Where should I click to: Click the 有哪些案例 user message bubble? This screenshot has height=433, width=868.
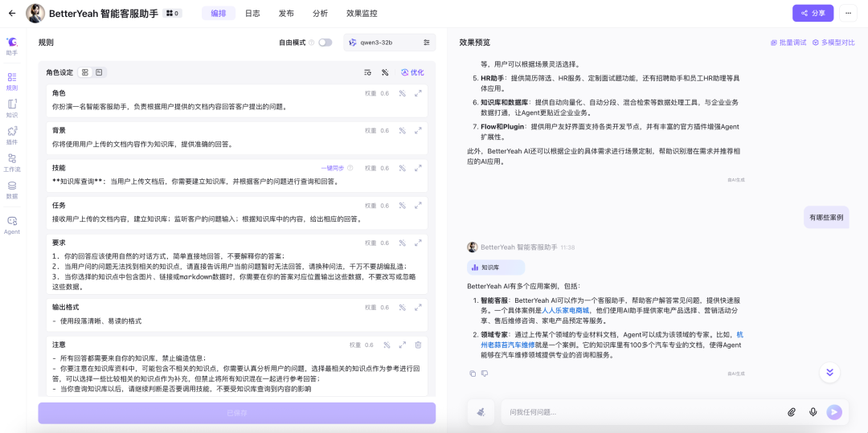coord(826,218)
